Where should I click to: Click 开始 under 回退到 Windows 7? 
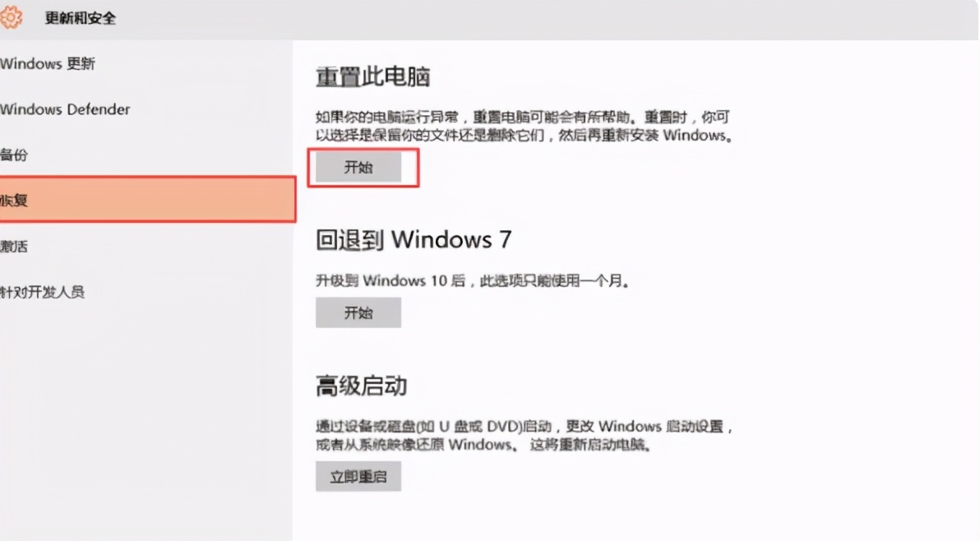358,313
